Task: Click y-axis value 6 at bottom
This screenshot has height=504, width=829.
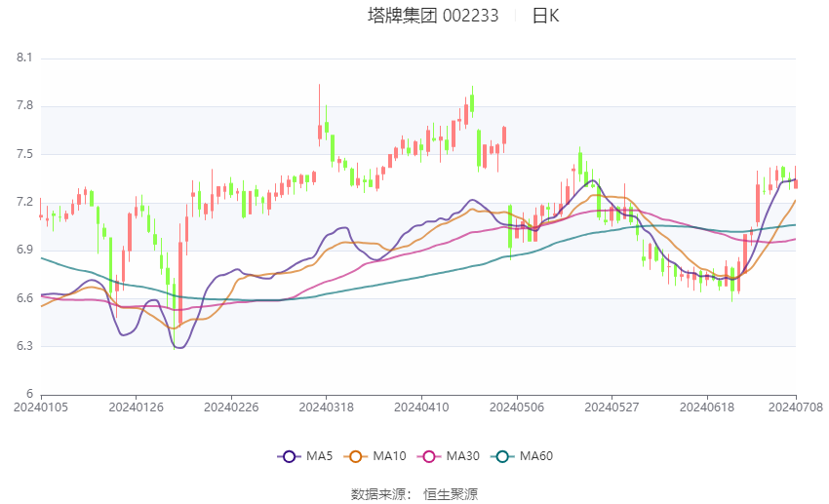Action: pyautogui.click(x=29, y=394)
